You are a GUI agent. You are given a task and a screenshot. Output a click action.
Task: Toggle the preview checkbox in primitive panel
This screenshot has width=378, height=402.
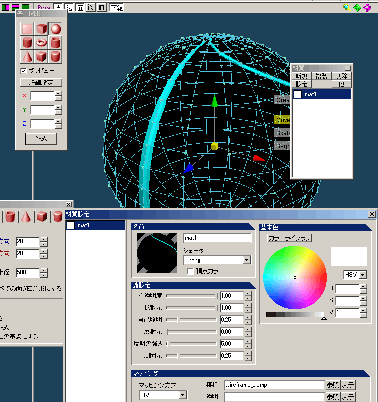point(23,71)
